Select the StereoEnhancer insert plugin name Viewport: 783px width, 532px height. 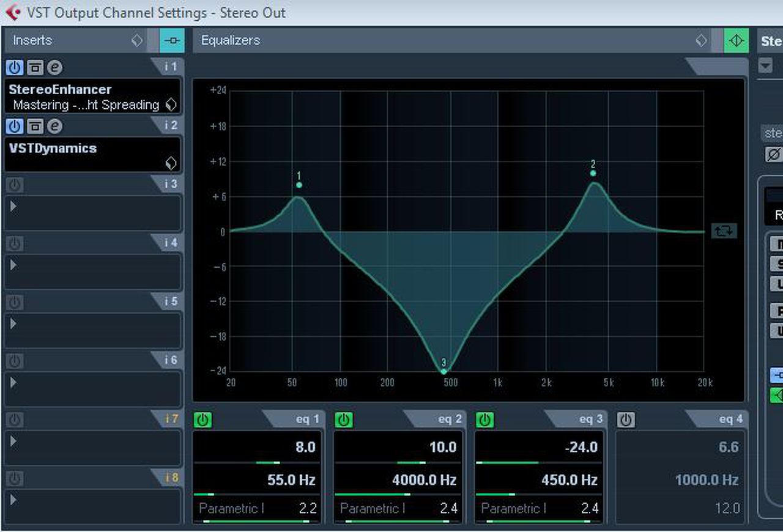tap(60, 89)
